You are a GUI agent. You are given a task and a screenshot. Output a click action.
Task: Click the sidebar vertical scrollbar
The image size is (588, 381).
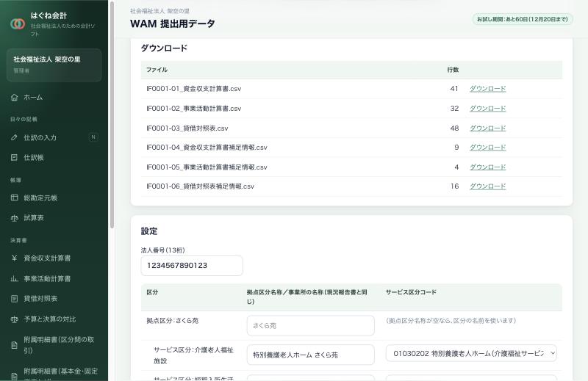click(x=112, y=115)
